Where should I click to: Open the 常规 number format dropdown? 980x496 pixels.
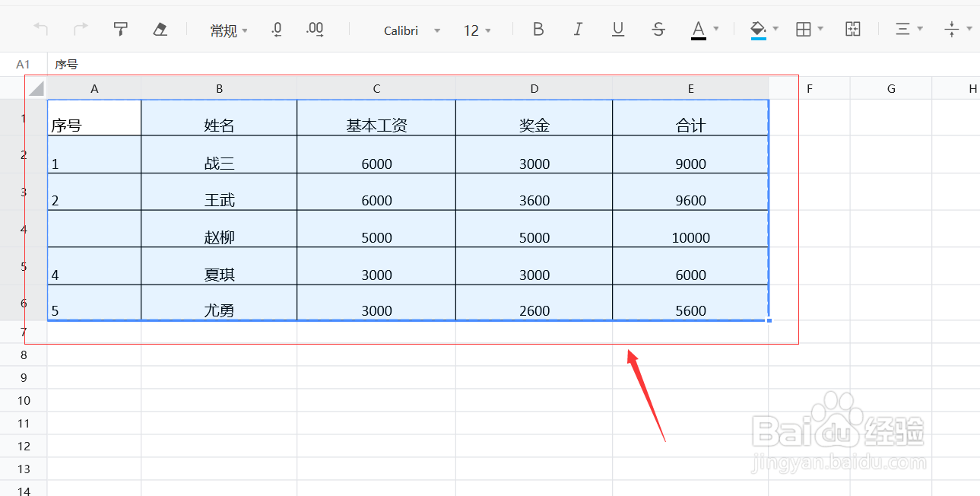[x=227, y=29]
